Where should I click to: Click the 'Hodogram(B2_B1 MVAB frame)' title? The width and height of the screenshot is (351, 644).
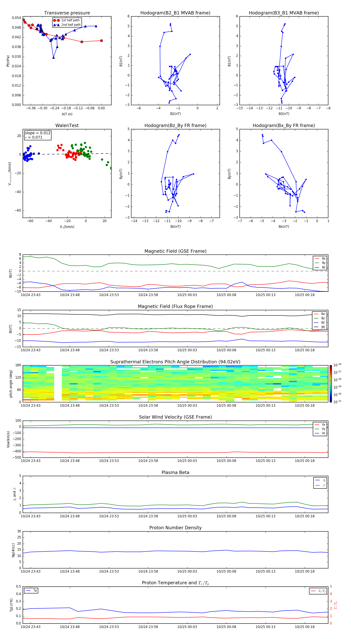coord(175,13)
